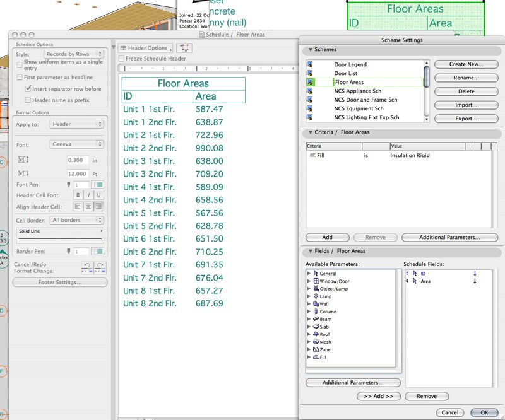Click the Door Legend scheme icon

(x=310, y=64)
